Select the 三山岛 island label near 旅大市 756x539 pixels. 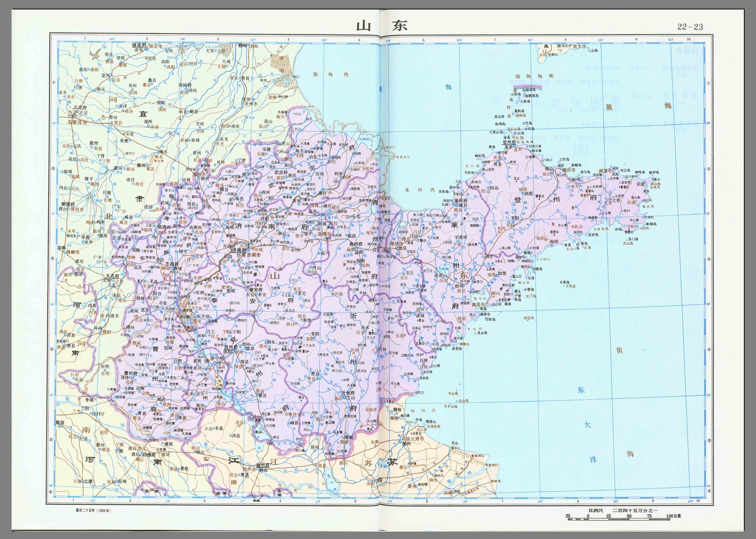[593, 50]
